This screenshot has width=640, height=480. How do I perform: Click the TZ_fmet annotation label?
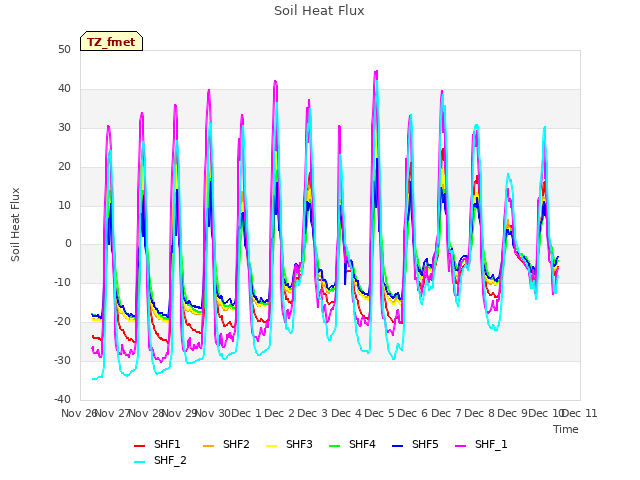[111, 42]
